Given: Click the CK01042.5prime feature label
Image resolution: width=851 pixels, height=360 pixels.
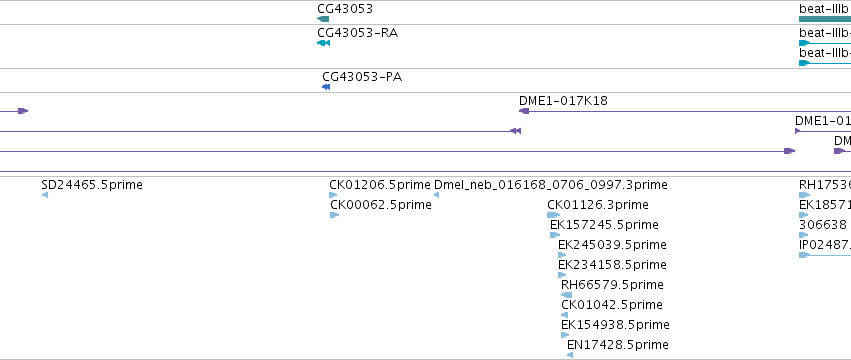Looking at the screenshot, I should [x=612, y=305].
